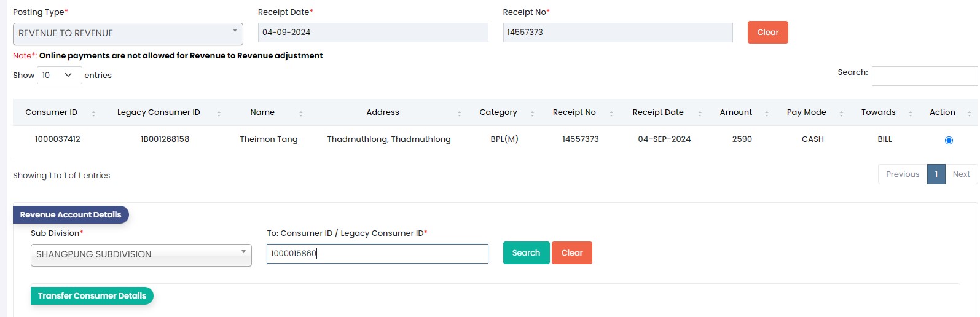980x317 pixels.
Task: Sort table by Amount column
Action: [x=736, y=112]
